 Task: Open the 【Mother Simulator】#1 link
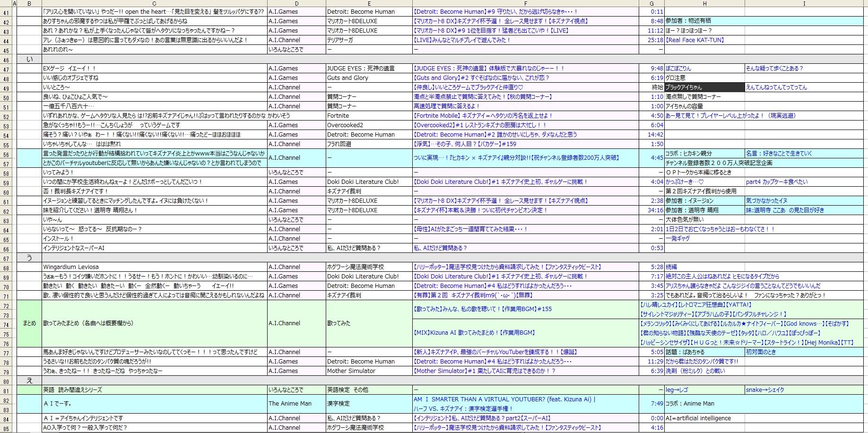[485, 371]
